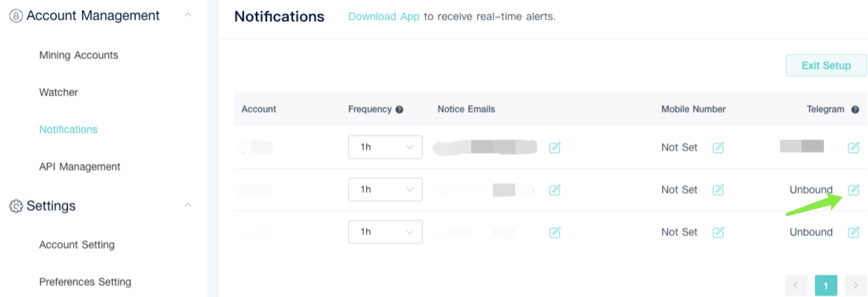
Task: Show Telegram help tooltip icon
Action: (855, 109)
